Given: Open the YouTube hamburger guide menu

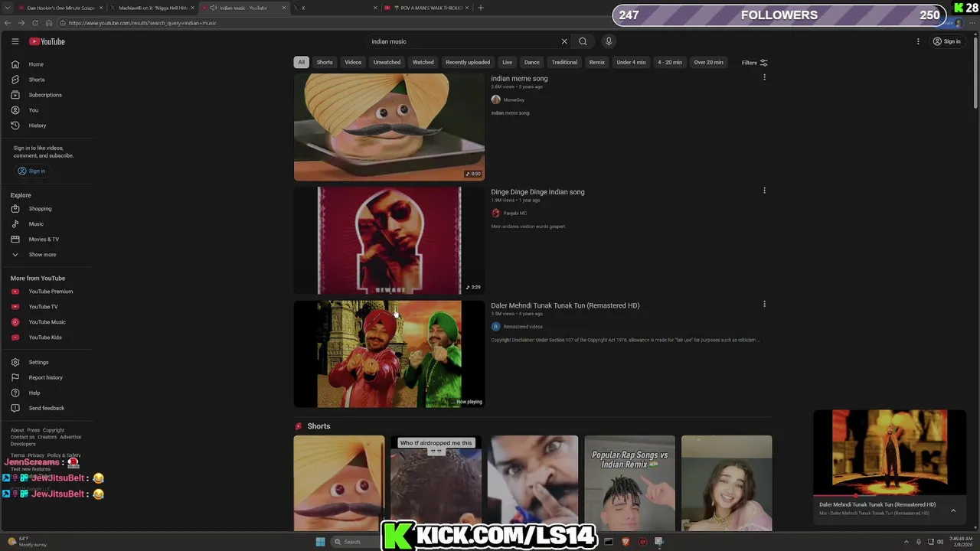Looking at the screenshot, I should click(15, 41).
